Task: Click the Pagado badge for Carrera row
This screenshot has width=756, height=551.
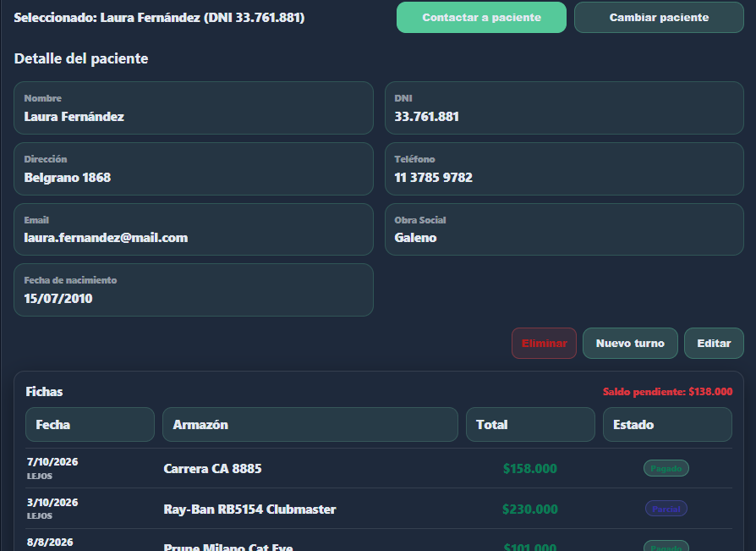Action: tap(666, 468)
